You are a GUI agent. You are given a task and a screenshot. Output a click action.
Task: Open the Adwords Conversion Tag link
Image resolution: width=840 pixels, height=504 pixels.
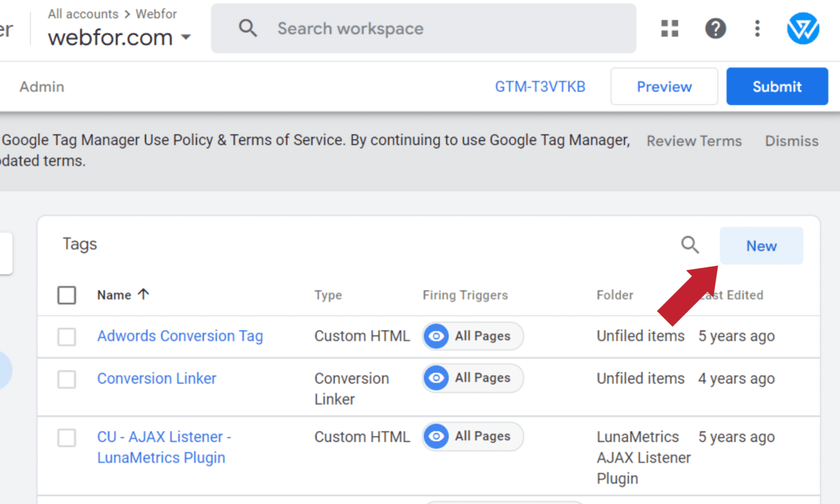(x=180, y=336)
